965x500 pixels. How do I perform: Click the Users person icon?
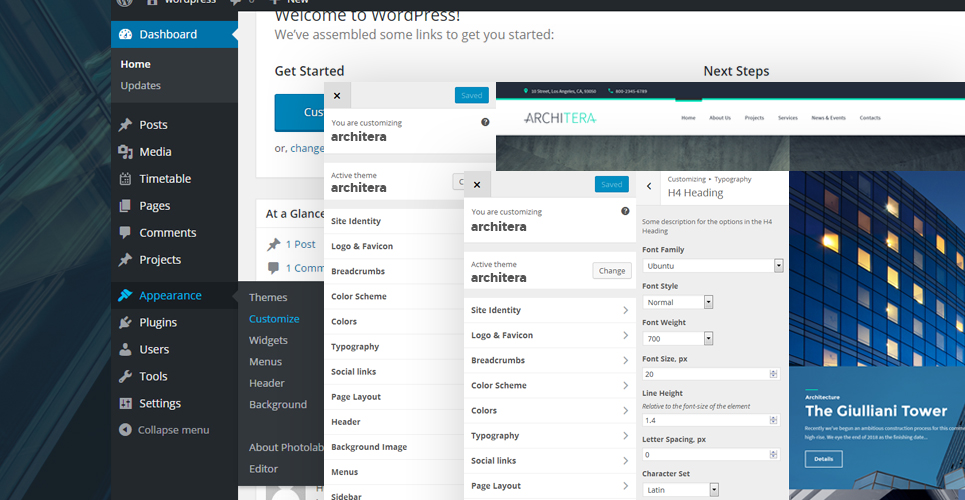(x=126, y=350)
